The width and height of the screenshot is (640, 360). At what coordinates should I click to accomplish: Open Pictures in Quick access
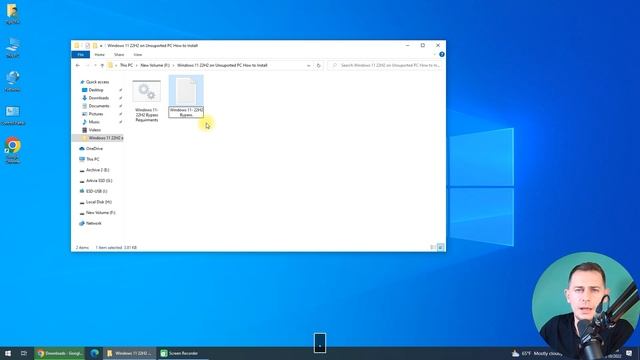pyautogui.click(x=96, y=114)
